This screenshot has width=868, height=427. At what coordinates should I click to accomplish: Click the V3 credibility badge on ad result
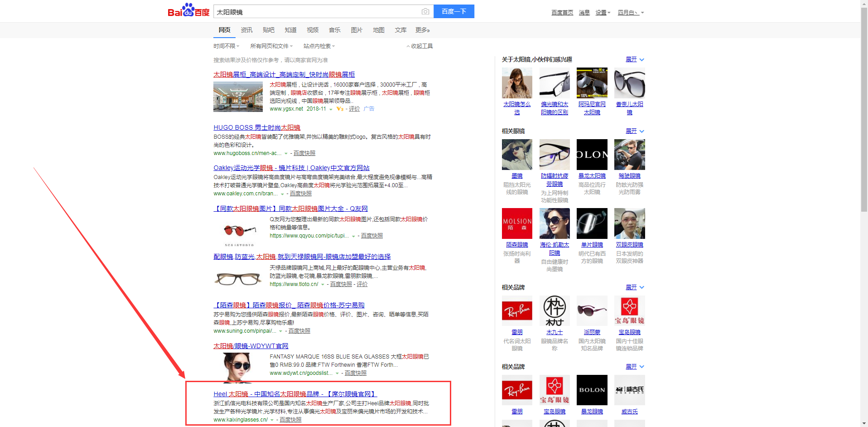click(x=340, y=109)
